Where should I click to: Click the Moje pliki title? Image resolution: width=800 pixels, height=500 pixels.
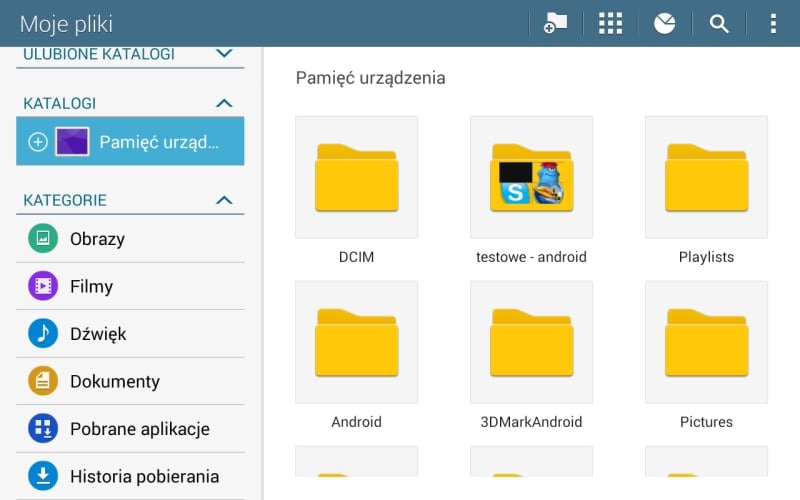coord(66,24)
